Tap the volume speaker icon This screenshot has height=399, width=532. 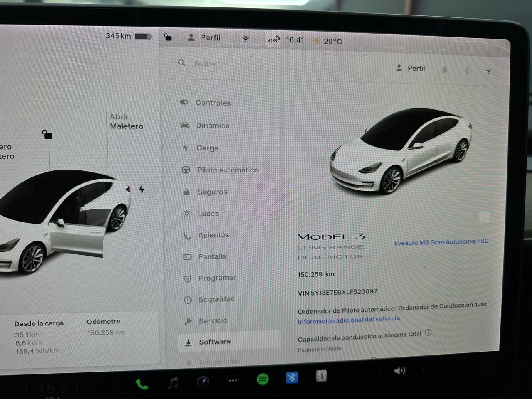[400, 370]
